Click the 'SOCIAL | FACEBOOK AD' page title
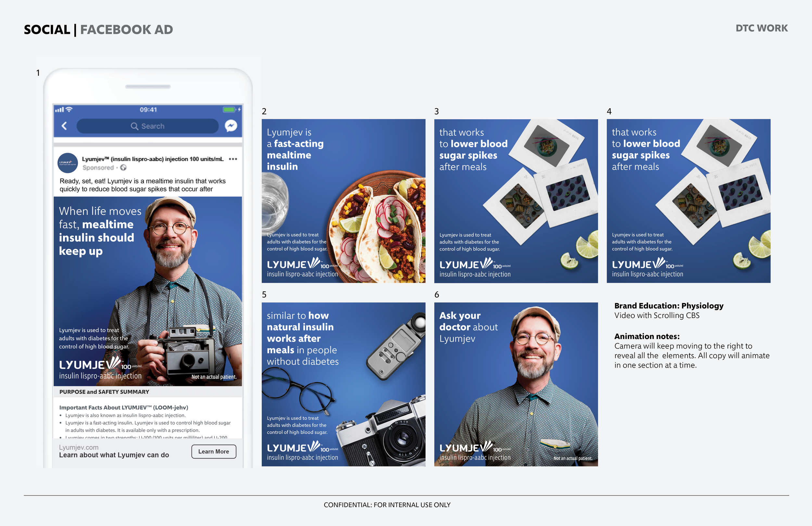The width and height of the screenshot is (812, 526). coord(98,29)
